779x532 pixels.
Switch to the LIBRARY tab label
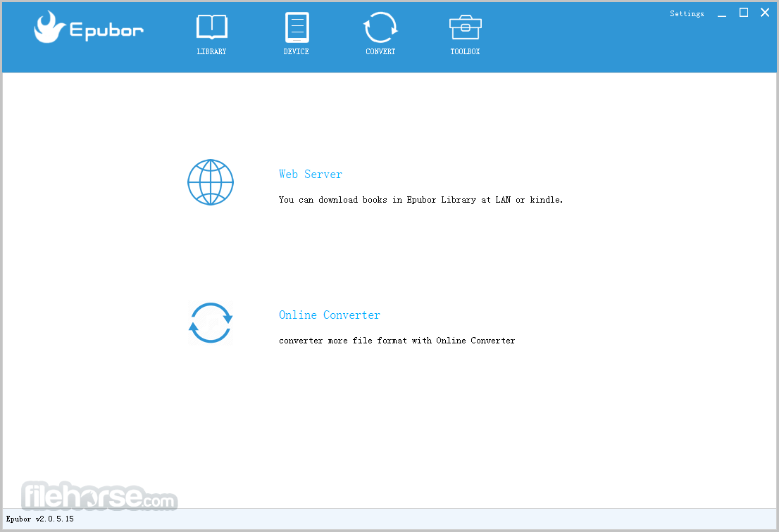(211, 51)
